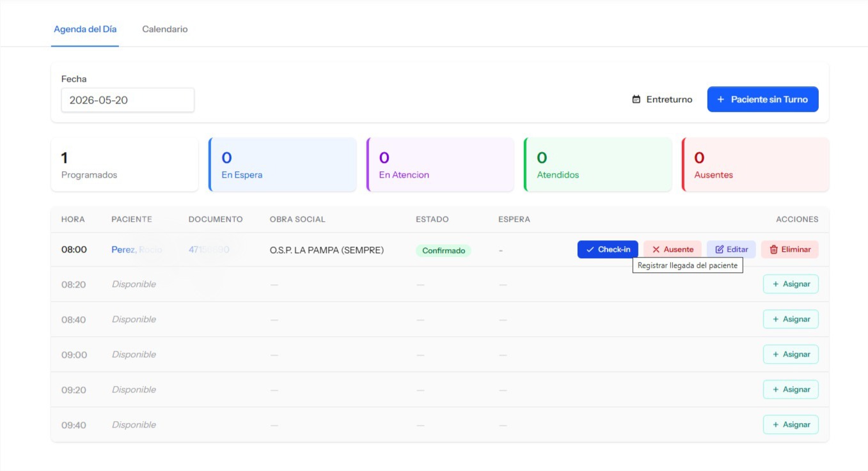This screenshot has width=868, height=471.
Task: Select the Agenda del Día tab
Action: pyautogui.click(x=85, y=29)
